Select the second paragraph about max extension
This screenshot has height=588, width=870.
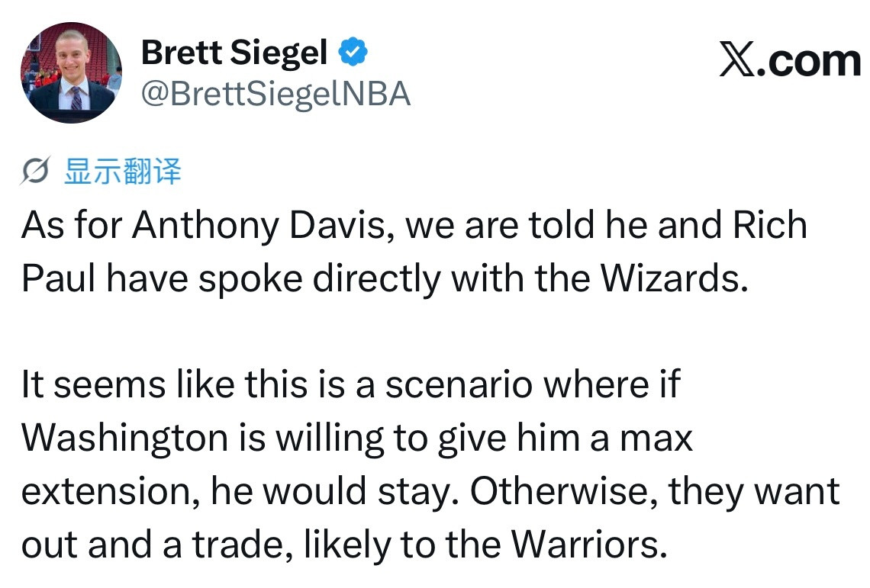[x=430, y=464]
